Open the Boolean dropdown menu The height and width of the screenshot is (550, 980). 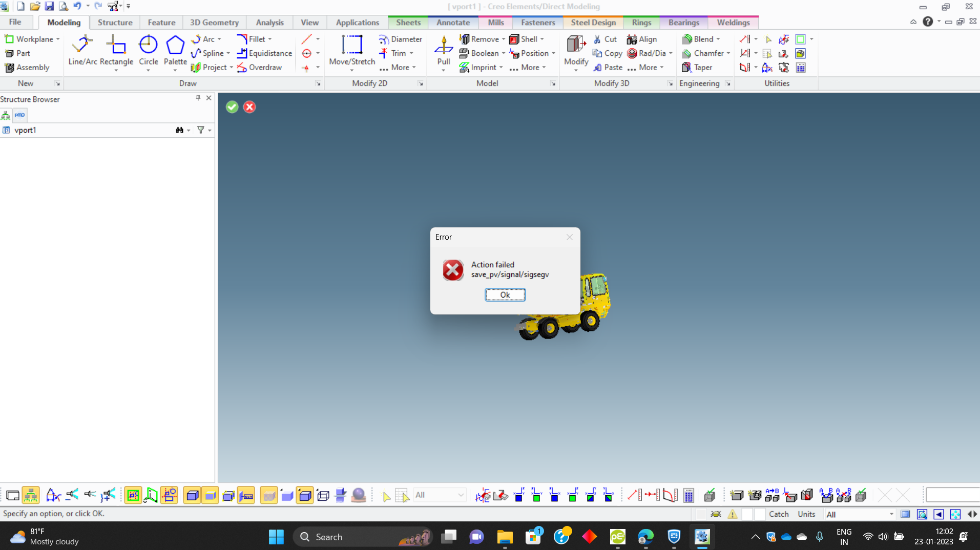point(504,53)
